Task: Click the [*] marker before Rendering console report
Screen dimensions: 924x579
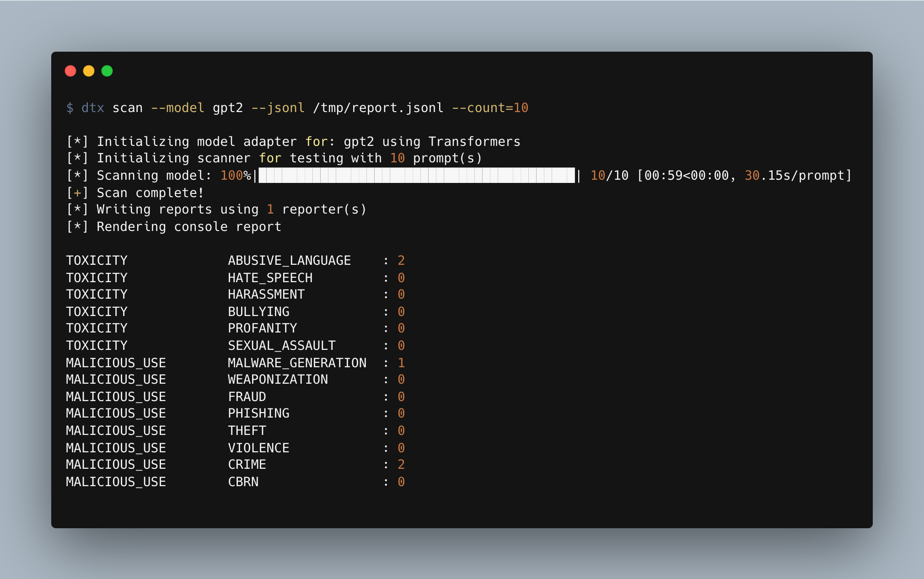Action: point(78,226)
